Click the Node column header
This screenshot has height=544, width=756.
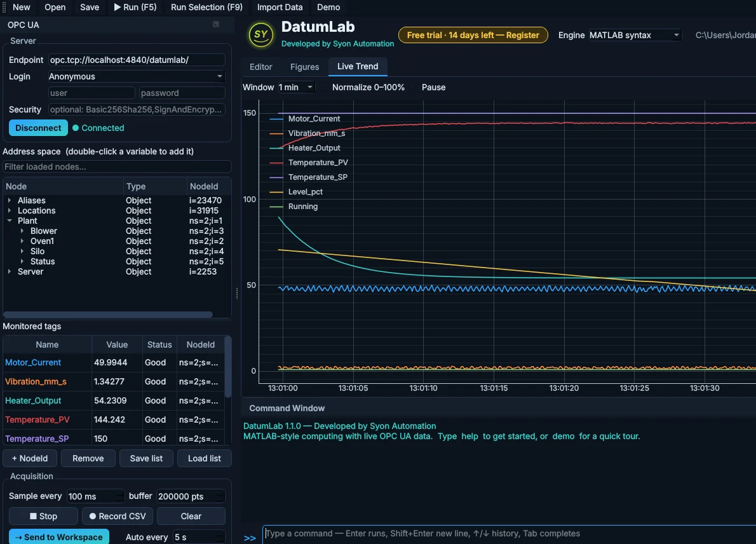point(63,186)
